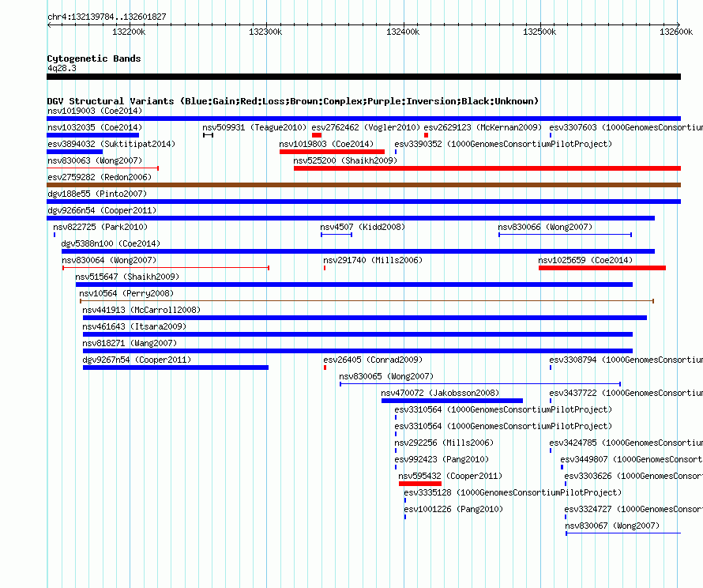Select the 4q28.3 band label
703x588 pixels.
pyautogui.click(x=62, y=68)
